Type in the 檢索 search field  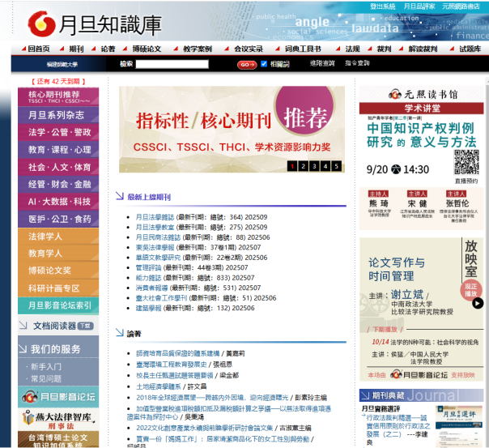(173, 64)
